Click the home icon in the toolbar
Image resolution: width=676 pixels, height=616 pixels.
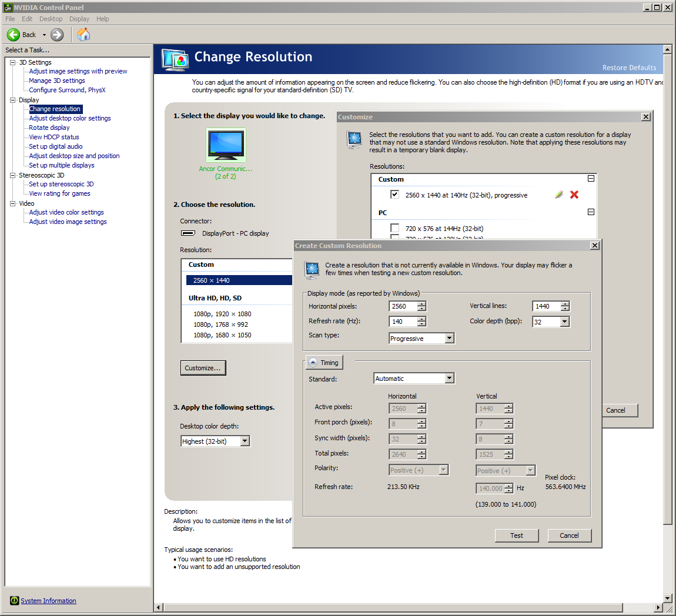pos(83,34)
